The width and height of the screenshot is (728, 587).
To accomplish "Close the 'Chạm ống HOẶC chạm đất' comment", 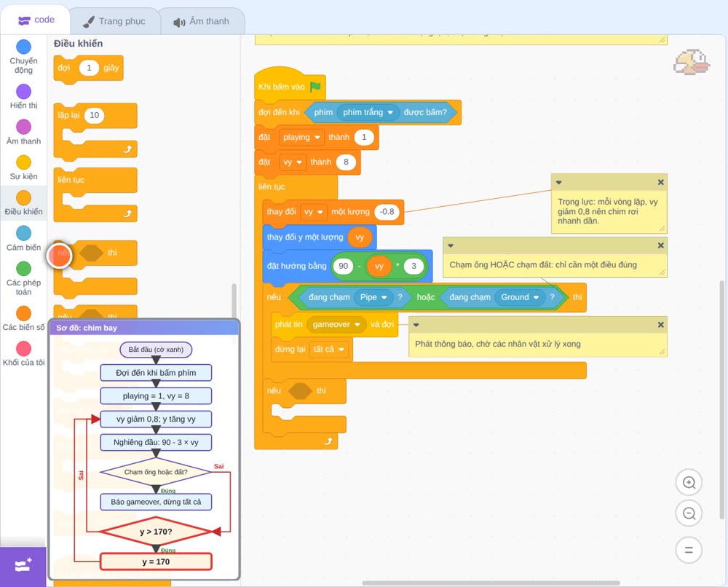I will pyautogui.click(x=661, y=245).
